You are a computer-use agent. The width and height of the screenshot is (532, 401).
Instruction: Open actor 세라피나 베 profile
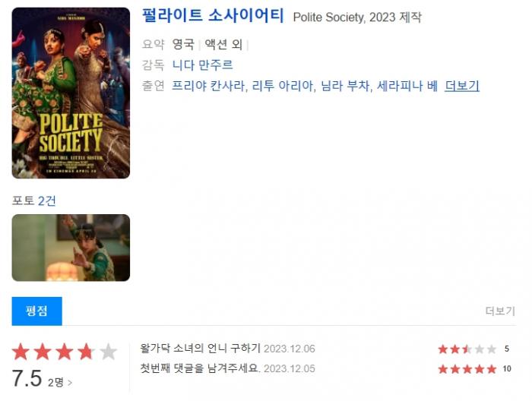tap(407, 86)
